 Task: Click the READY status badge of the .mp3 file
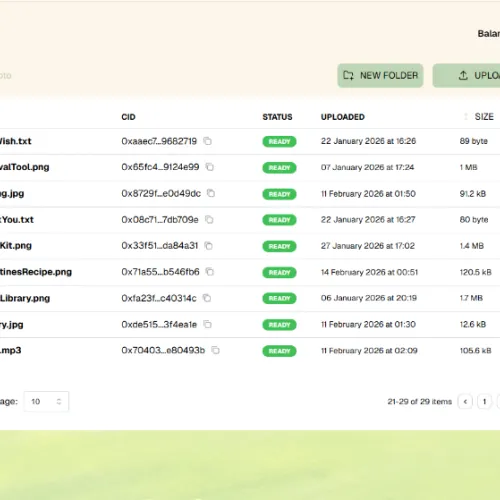pos(279,351)
